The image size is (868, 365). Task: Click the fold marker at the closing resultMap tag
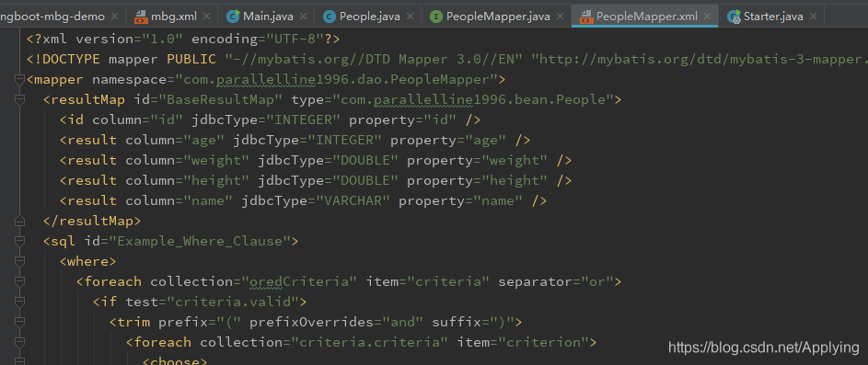tap(20, 222)
